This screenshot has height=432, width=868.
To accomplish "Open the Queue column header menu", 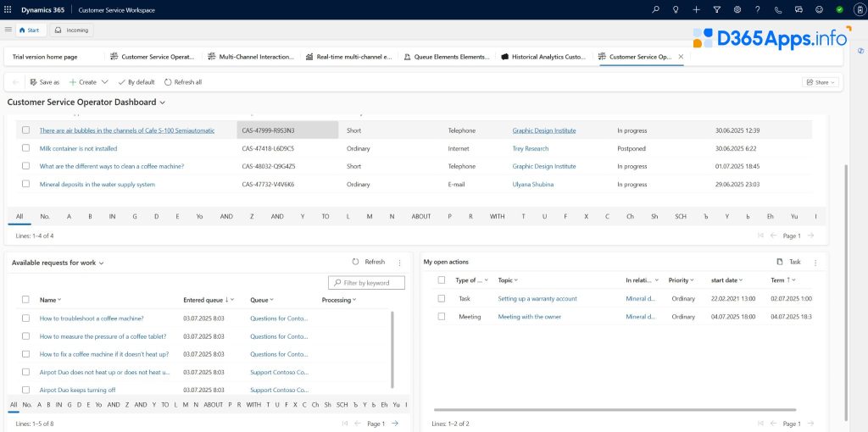I will [262, 300].
